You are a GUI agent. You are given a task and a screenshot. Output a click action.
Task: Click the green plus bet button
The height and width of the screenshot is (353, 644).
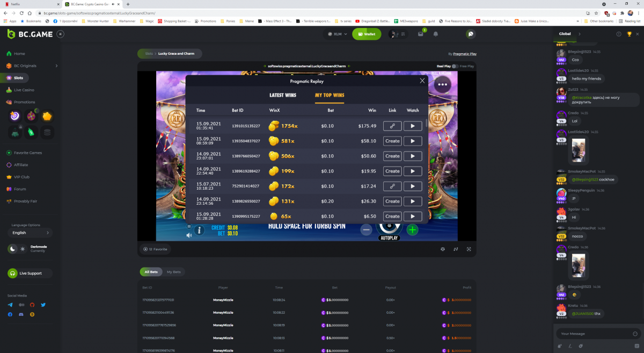pyautogui.click(x=412, y=230)
